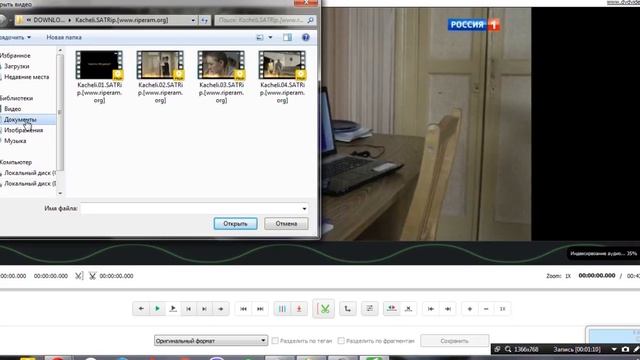Click the step forward arrow in playback toolbar

coord(221,309)
